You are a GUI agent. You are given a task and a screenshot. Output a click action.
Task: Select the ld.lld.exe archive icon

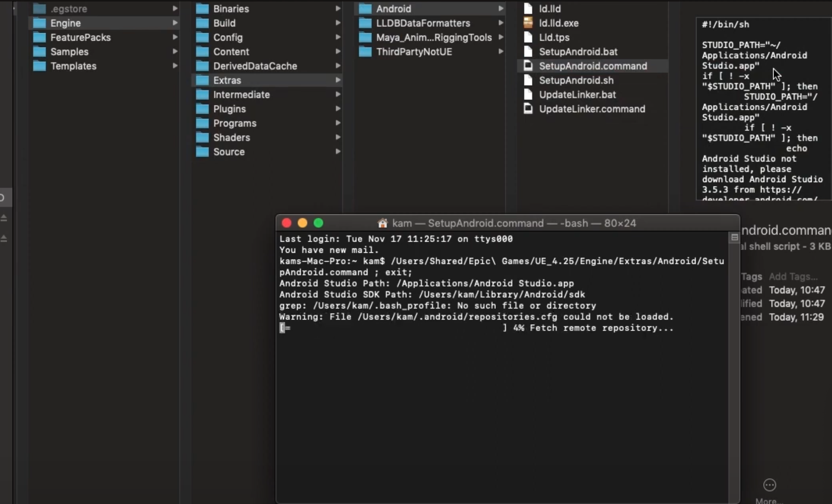(528, 23)
